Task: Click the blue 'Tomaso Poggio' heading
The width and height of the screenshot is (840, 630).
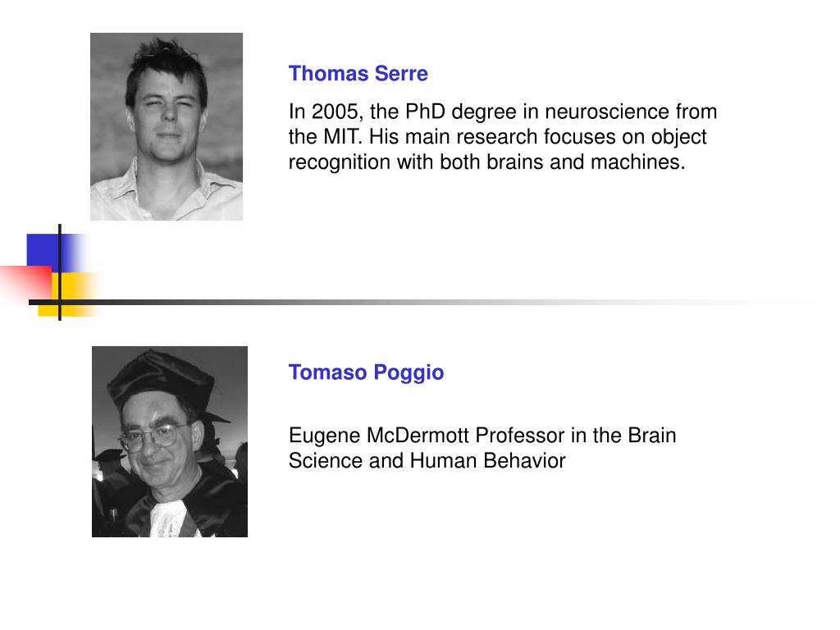Action: (x=366, y=372)
